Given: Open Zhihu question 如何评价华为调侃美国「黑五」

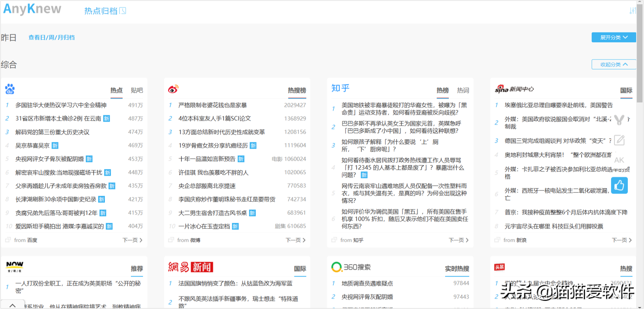Looking at the screenshot, I should [x=405, y=219].
